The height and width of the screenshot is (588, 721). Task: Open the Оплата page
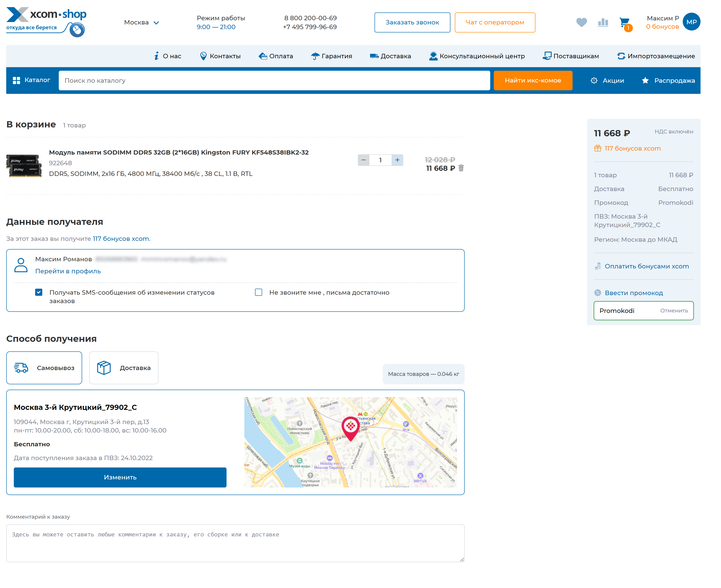(x=275, y=56)
